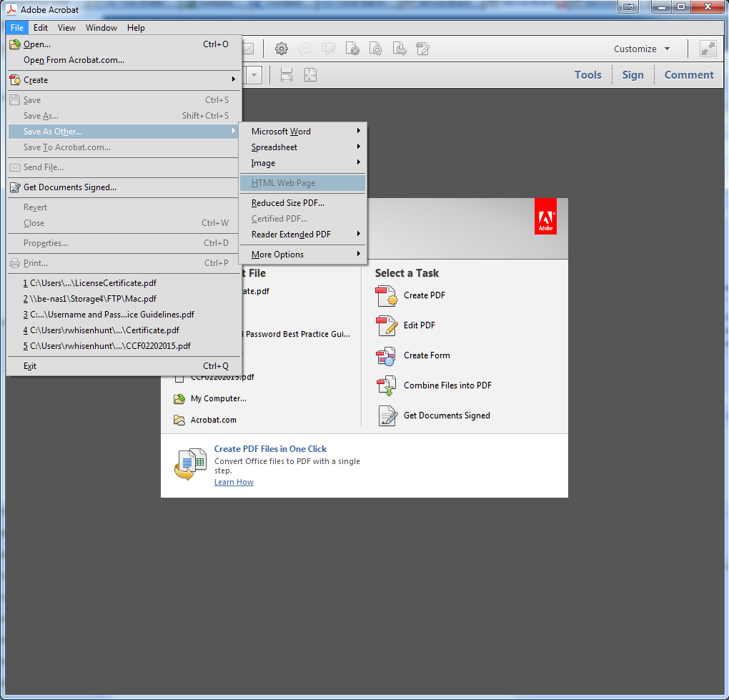Click the Create Form icon
Screen dimensions: 729x700
(387, 355)
